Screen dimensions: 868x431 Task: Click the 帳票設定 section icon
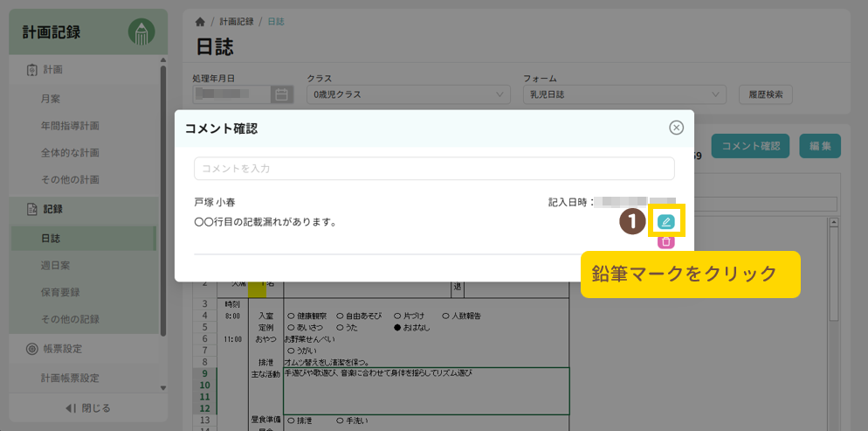(32, 349)
